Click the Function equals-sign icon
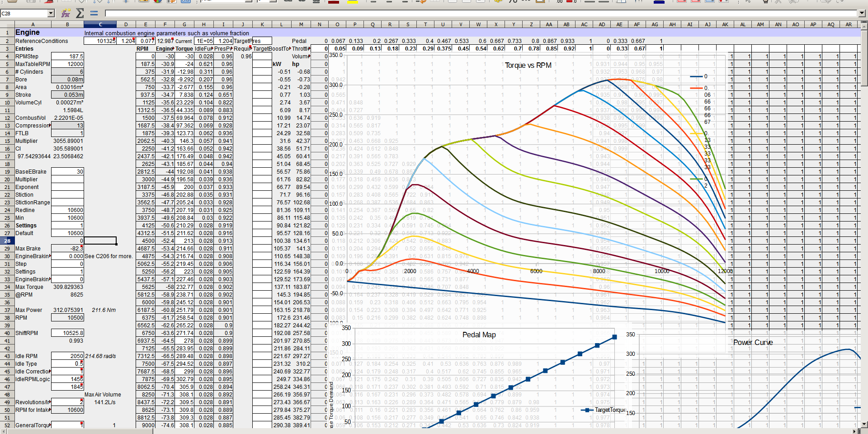 click(x=94, y=14)
